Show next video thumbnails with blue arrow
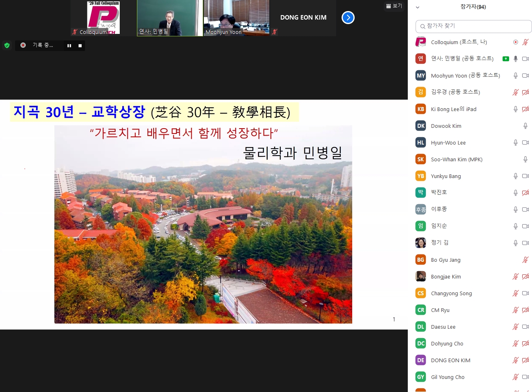Image resolution: width=532 pixels, height=392 pixels. pyautogui.click(x=348, y=18)
